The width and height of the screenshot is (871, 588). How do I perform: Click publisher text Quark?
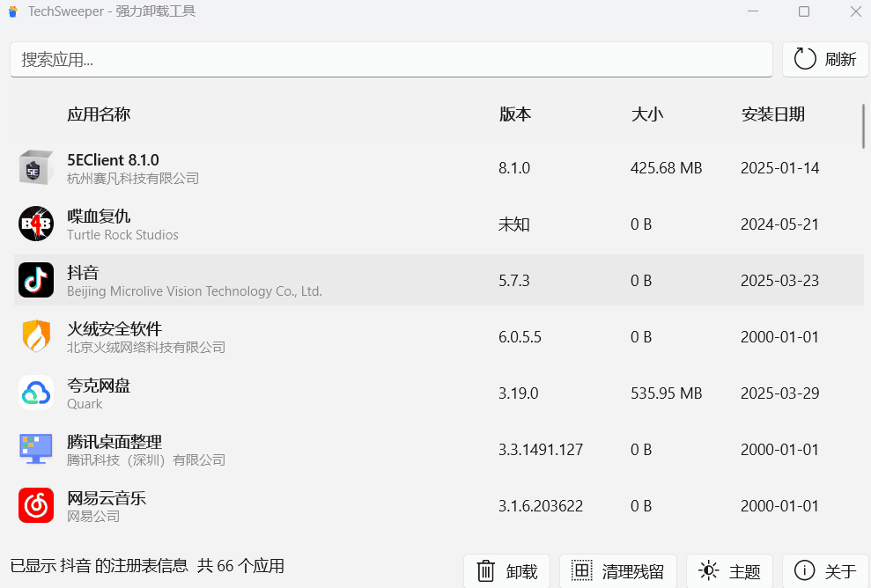pyautogui.click(x=85, y=404)
